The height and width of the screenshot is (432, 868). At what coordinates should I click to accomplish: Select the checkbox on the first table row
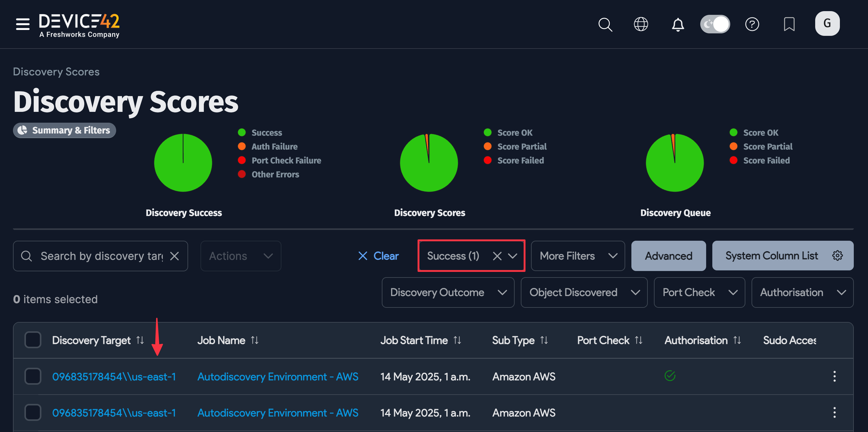33,376
